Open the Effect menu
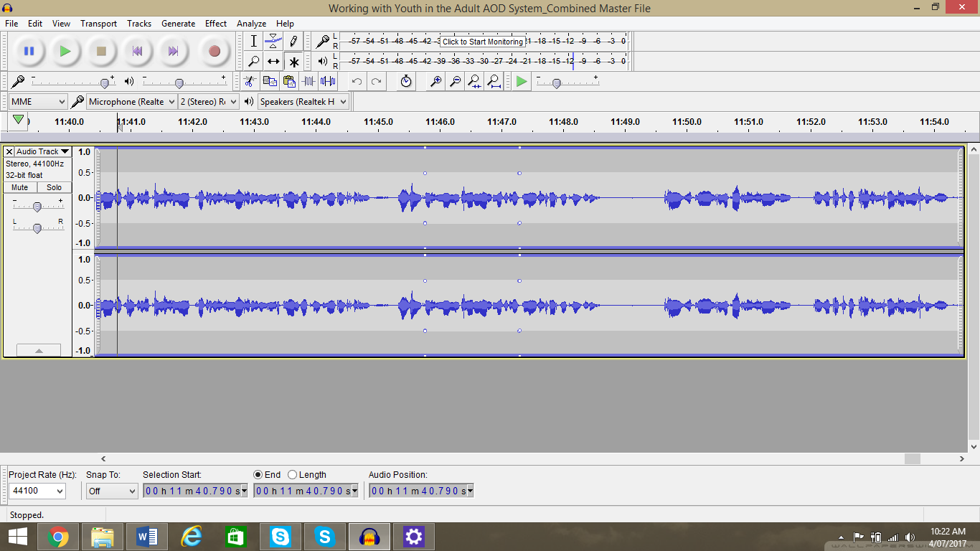 pos(215,23)
